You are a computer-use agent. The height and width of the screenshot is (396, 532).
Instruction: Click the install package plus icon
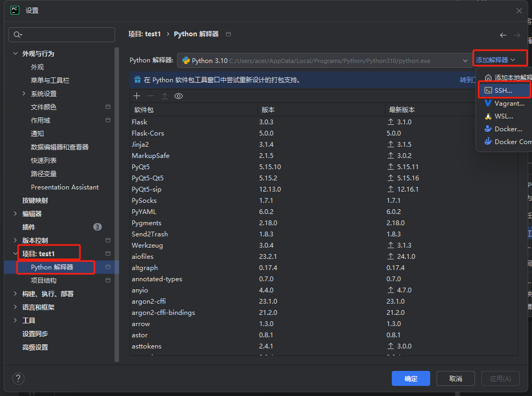pyautogui.click(x=137, y=96)
